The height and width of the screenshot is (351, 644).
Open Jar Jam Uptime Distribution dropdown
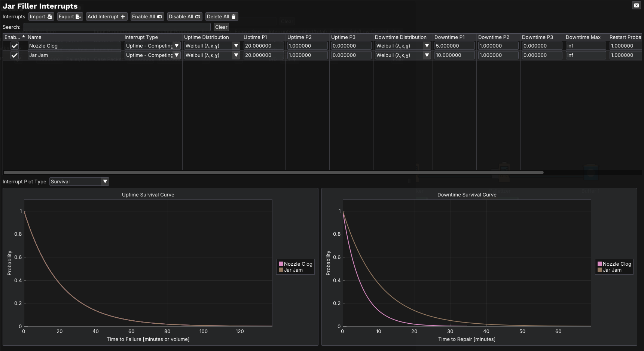pyautogui.click(x=236, y=55)
